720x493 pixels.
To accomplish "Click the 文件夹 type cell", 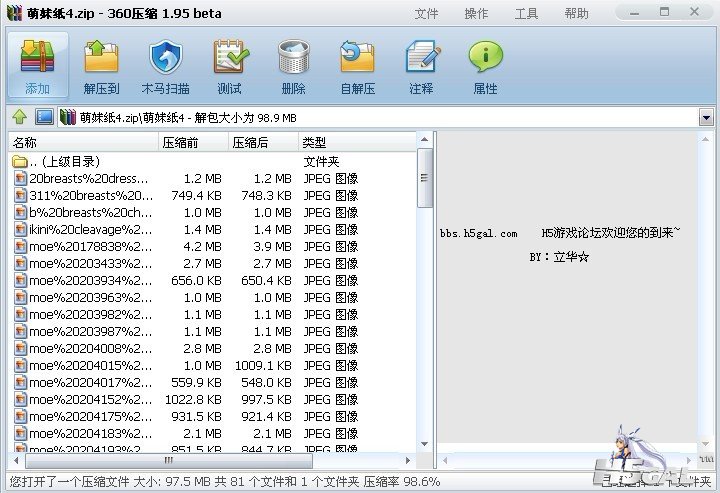I will coord(321,162).
